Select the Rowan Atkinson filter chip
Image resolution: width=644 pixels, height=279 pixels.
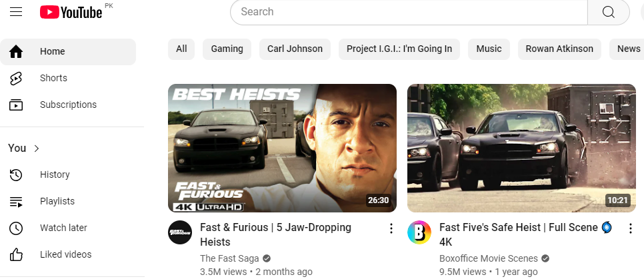click(559, 49)
